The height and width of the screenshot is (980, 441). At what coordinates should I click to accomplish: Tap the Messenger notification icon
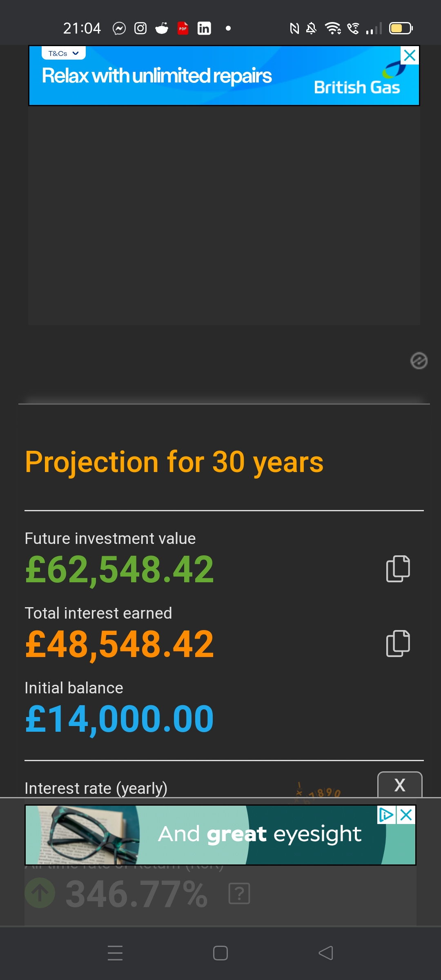119,28
